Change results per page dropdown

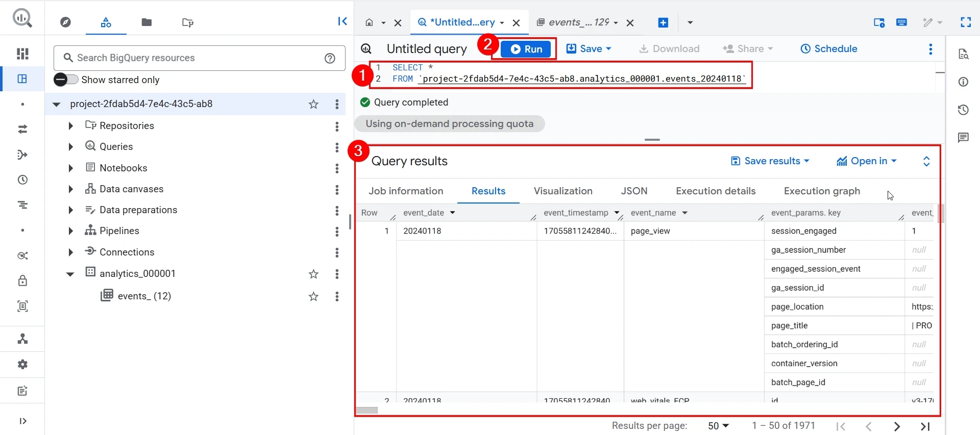719,426
